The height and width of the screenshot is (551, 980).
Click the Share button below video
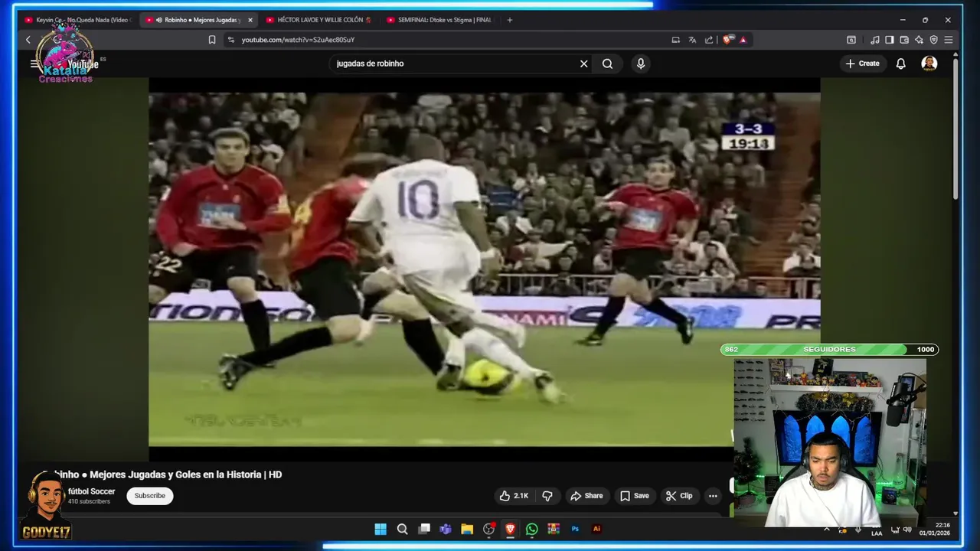click(586, 496)
